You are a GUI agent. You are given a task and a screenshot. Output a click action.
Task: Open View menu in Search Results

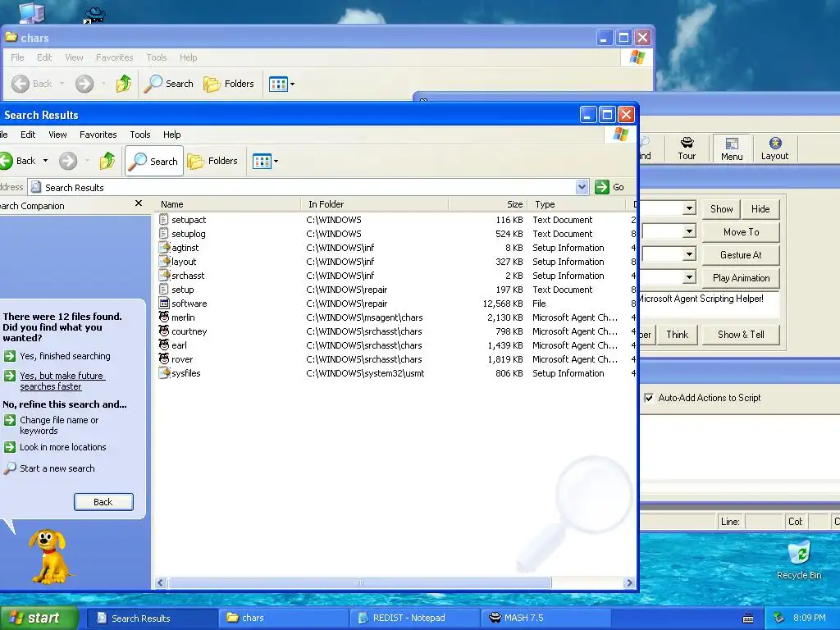[58, 135]
